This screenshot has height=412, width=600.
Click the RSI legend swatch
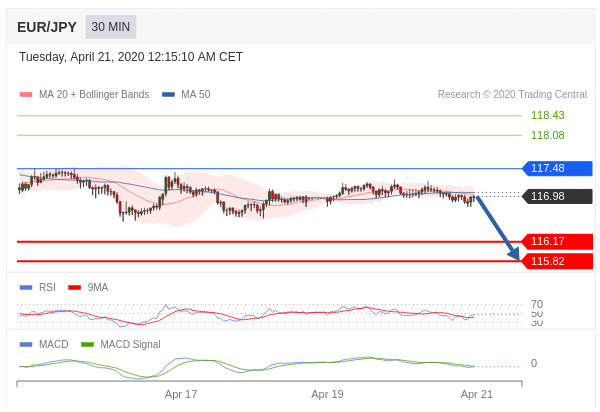click(x=26, y=288)
